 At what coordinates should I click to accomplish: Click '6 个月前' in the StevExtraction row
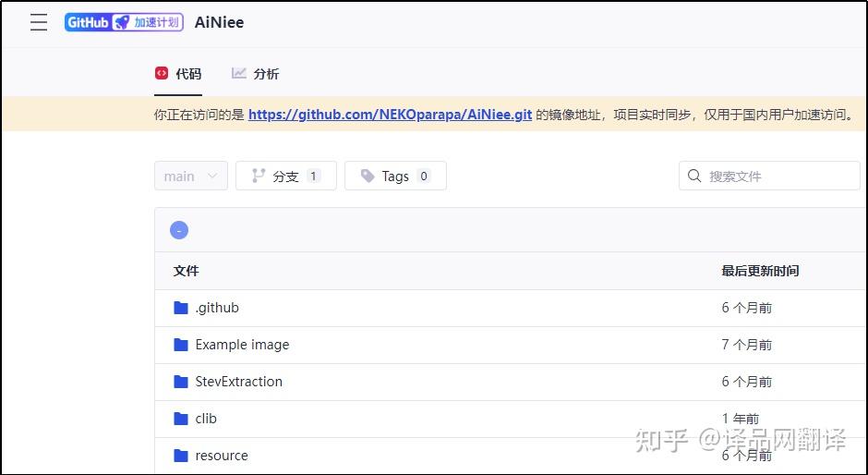tap(747, 382)
